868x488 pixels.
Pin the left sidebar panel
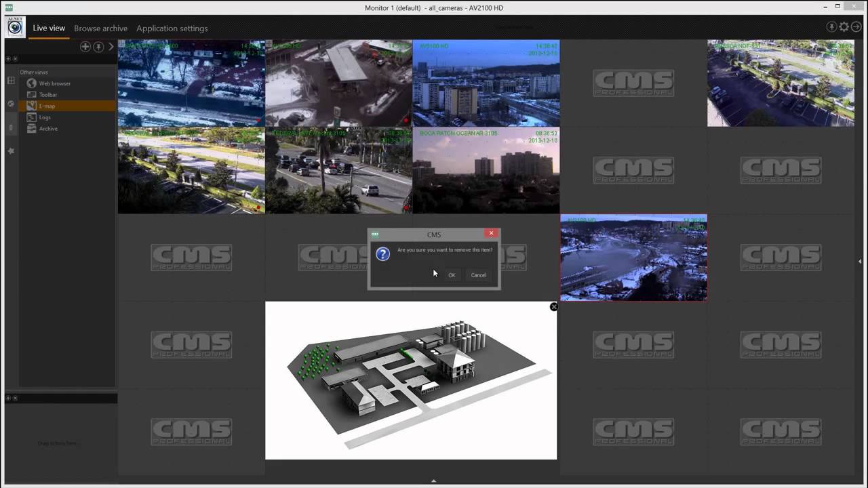(x=98, y=46)
